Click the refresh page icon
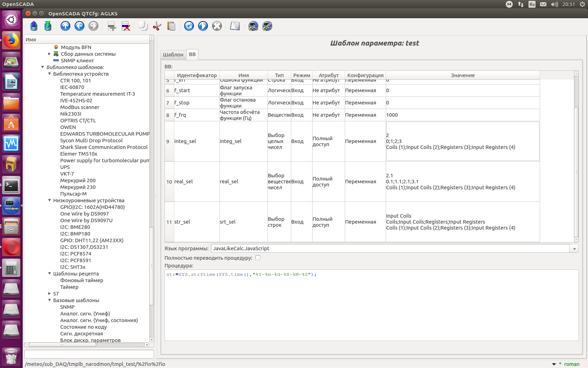Viewport: 588px width, 368px height. pyautogui.click(x=189, y=26)
